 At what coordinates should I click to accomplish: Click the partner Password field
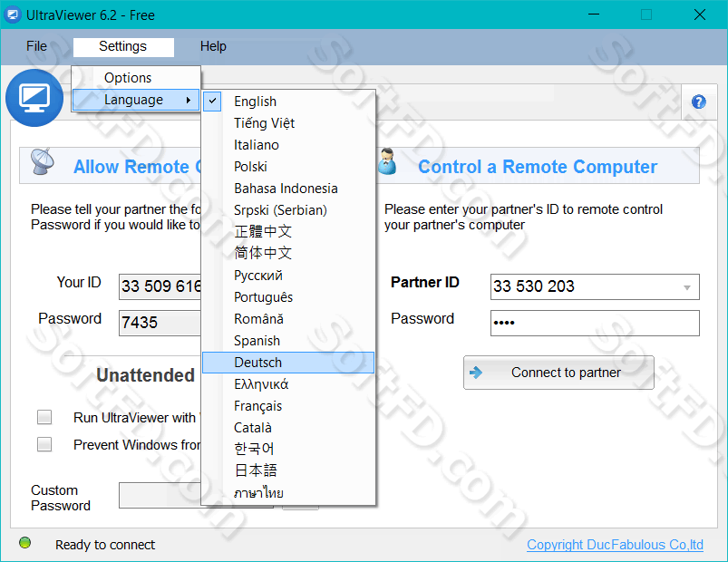595,323
